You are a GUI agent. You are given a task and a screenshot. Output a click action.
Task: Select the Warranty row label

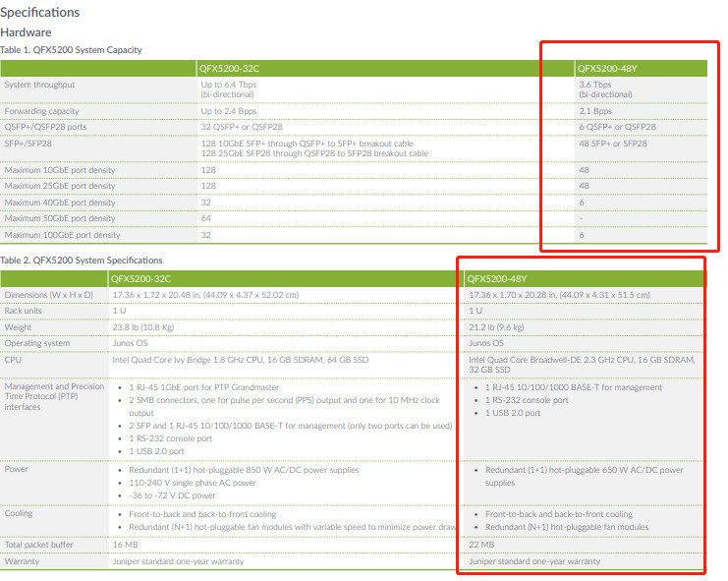tap(23, 561)
